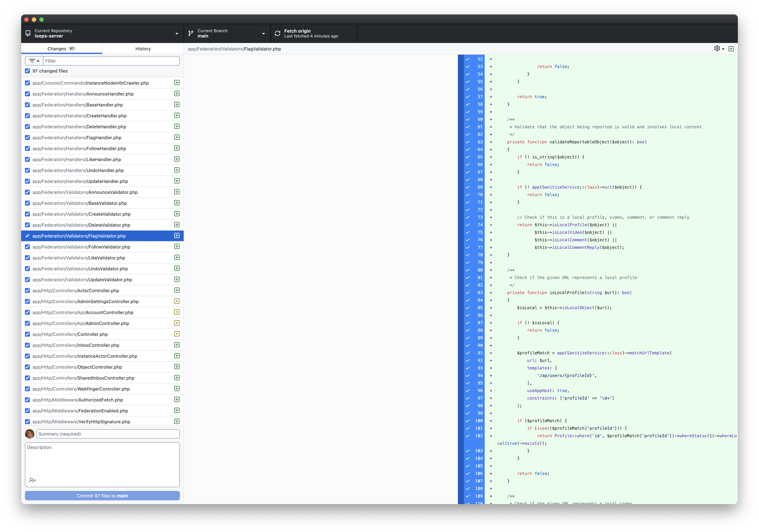Select the Changes tab
The width and height of the screenshot is (759, 532).
coord(62,49)
